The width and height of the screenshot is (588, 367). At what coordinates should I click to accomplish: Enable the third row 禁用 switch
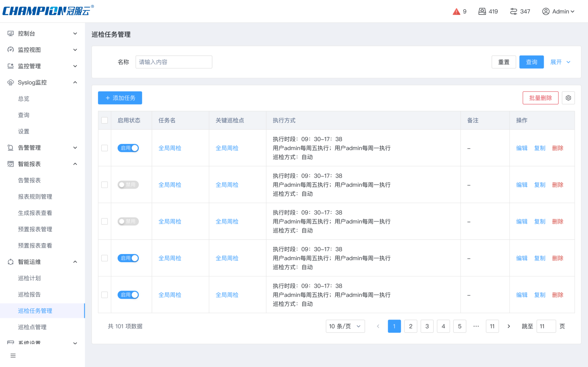[128, 222]
